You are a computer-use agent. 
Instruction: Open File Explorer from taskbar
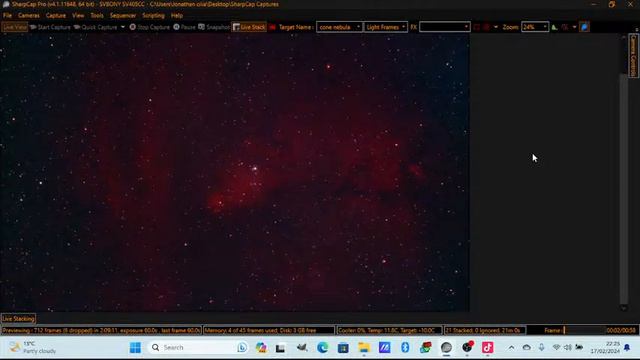tap(364, 347)
